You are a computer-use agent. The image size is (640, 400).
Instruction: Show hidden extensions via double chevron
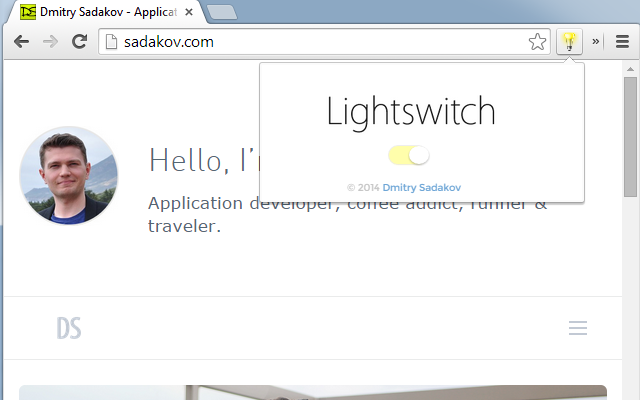[x=596, y=41]
